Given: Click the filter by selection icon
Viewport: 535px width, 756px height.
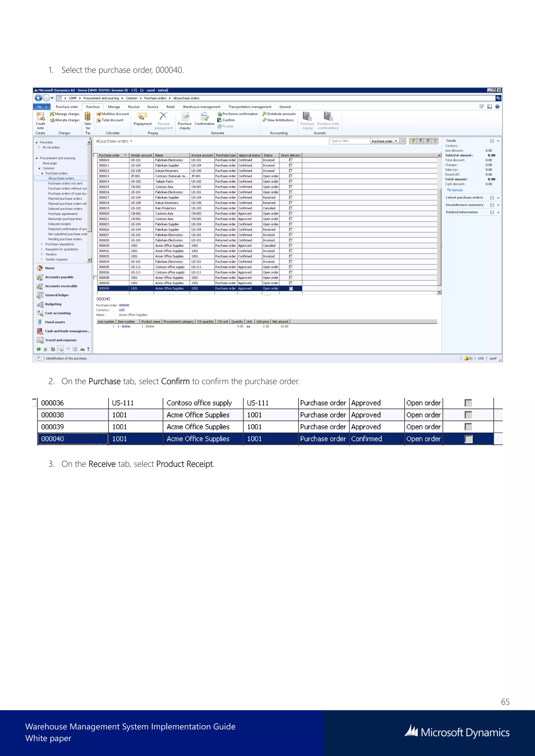Looking at the screenshot, I should click(x=412, y=141).
